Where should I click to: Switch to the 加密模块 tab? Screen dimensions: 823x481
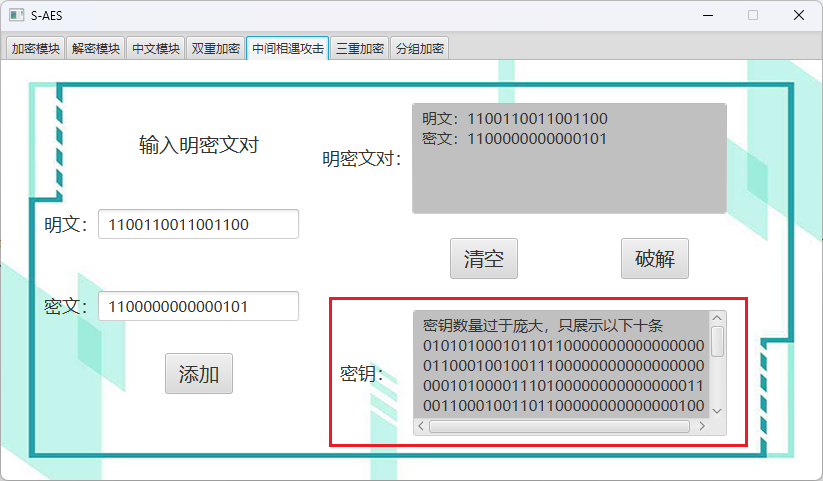pyautogui.click(x=36, y=48)
